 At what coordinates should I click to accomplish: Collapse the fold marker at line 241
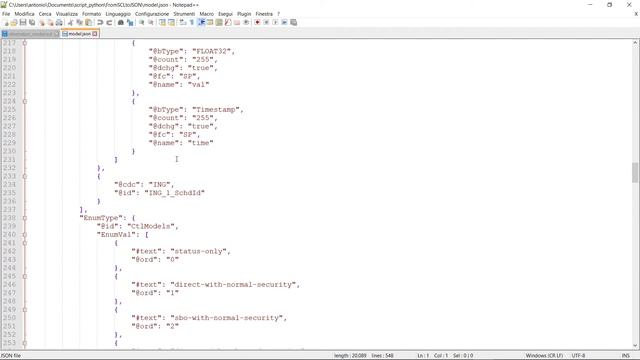point(24,243)
